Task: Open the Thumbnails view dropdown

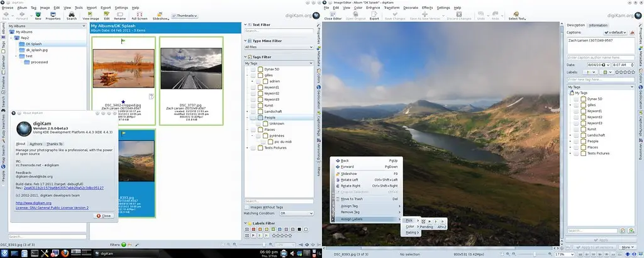Action: 186,15
